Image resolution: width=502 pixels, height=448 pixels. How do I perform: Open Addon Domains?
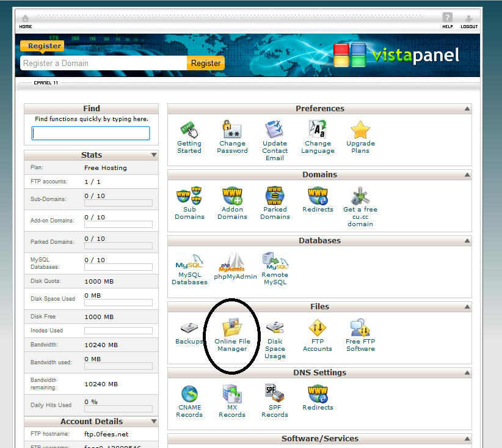pos(232,203)
